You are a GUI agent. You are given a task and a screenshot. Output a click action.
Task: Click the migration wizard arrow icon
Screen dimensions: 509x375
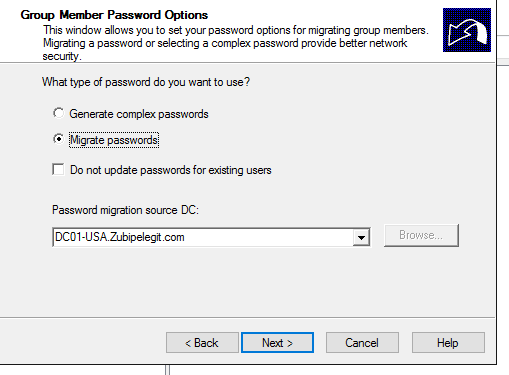[467, 30]
